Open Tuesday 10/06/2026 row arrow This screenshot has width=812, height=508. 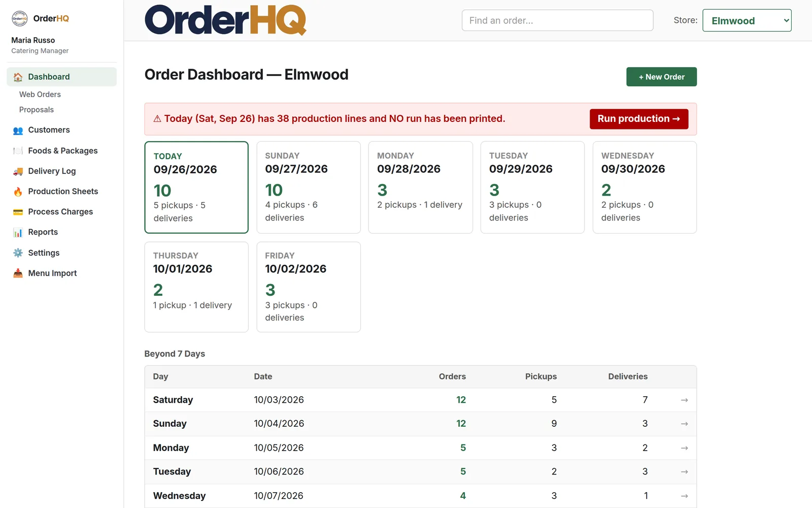click(684, 472)
